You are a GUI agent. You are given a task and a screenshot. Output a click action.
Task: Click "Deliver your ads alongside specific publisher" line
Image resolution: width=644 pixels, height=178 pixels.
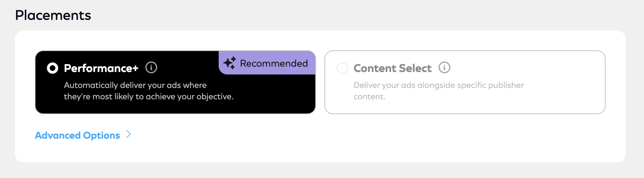click(x=438, y=85)
